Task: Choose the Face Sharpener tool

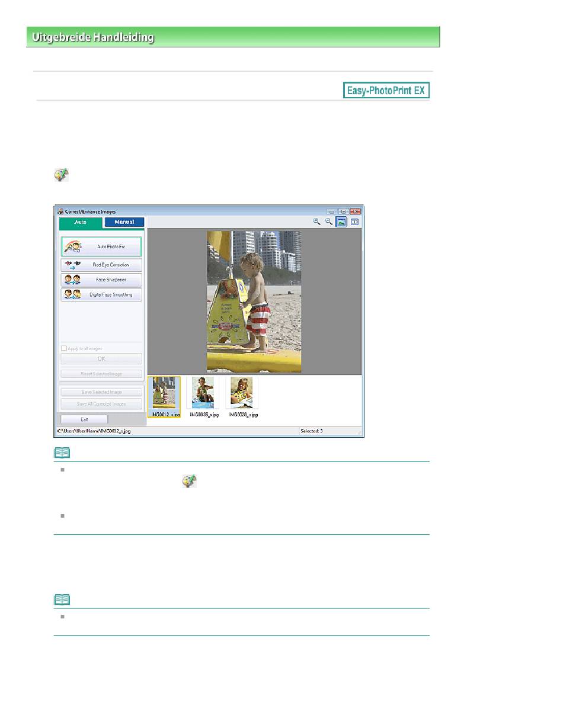Action: [101, 280]
